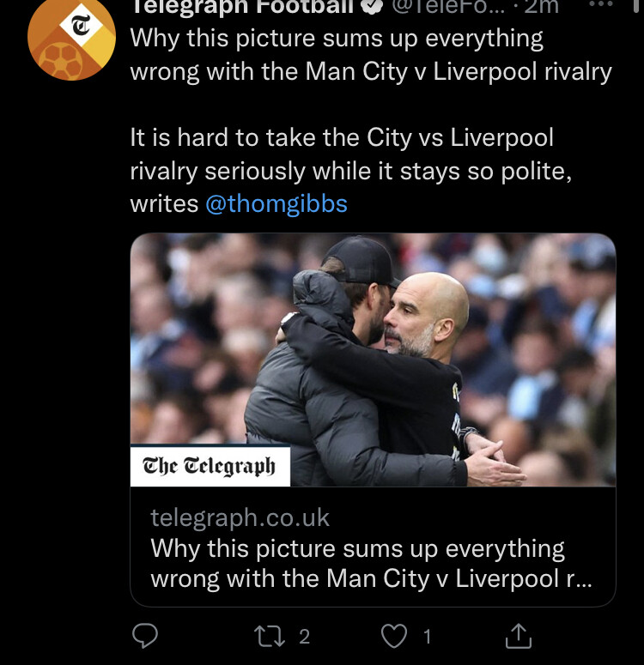Viewport: 644px width, 665px height.
Task: Click the verified badge next to Telegraph Football
Action: (371, 7)
